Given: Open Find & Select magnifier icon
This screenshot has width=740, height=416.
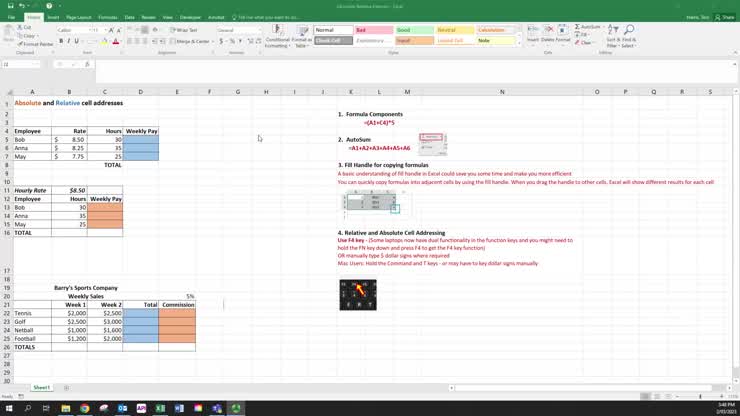Looking at the screenshot, I should coord(629,36).
